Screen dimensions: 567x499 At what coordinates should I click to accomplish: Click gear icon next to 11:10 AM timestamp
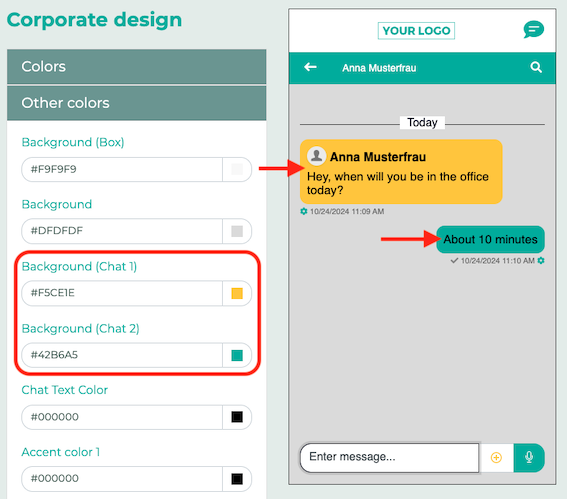coord(541,260)
